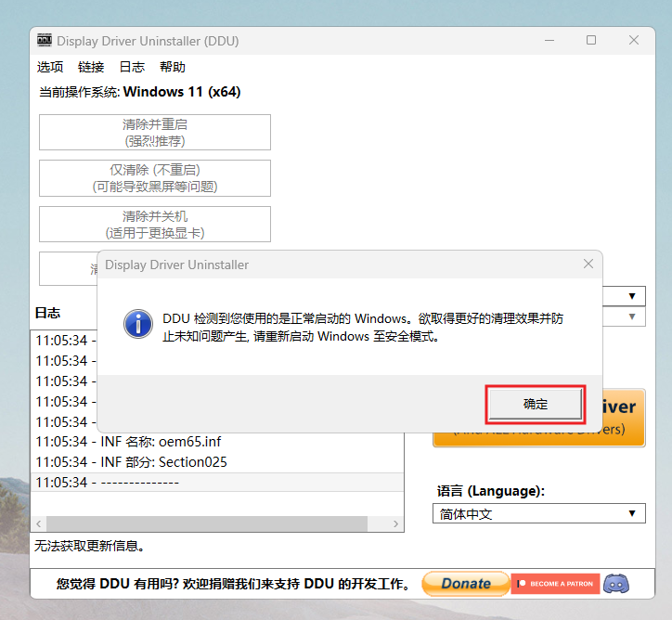Close the Display Driver Uninstaller dialog
The image size is (672, 620).
click(x=588, y=264)
